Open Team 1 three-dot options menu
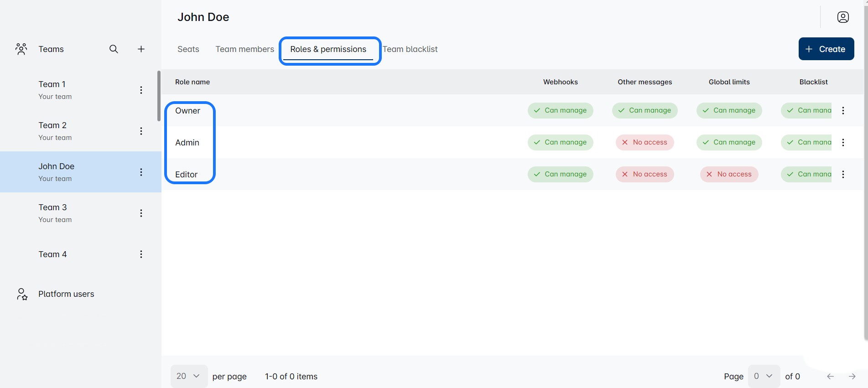Viewport: 868px width, 388px height. [141, 90]
